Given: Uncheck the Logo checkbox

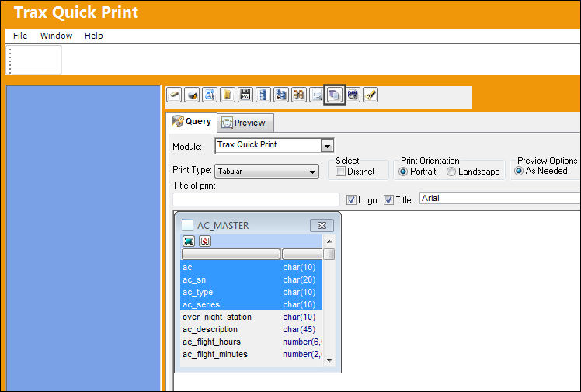Looking at the screenshot, I should click(351, 200).
